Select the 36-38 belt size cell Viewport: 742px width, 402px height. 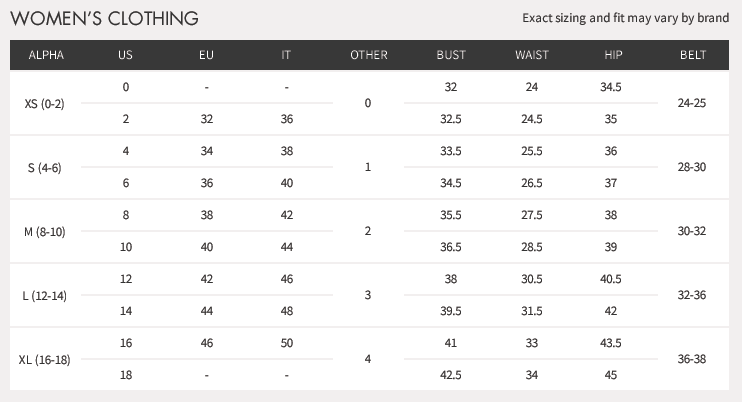[x=691, y=358]
